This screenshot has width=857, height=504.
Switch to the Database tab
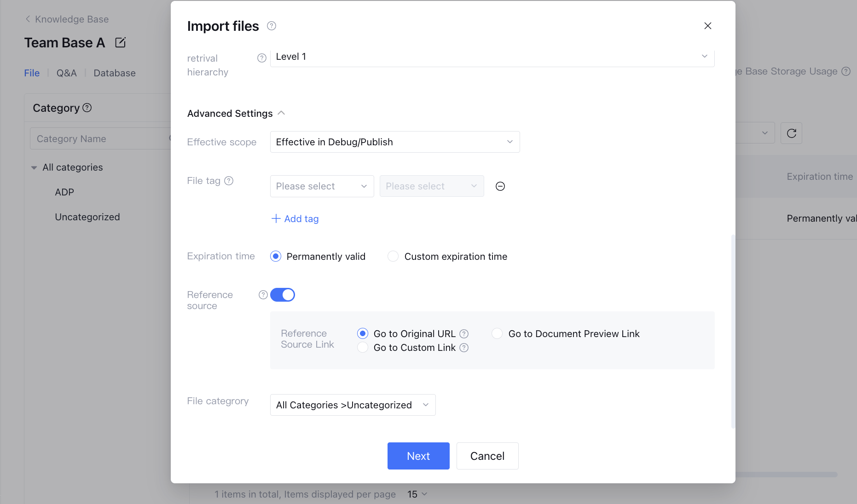click(115, 73)
